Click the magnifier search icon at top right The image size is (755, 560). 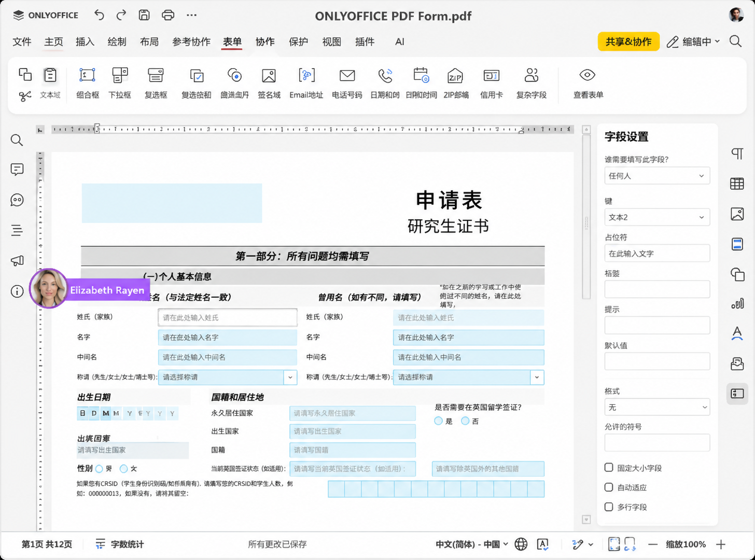pyautogui.click(x=735, y=41)
